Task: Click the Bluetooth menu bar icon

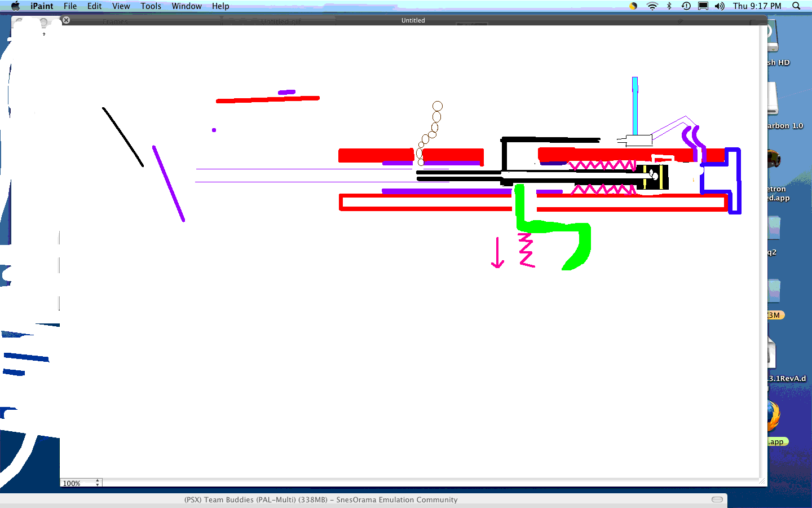Action: point(669,6)
